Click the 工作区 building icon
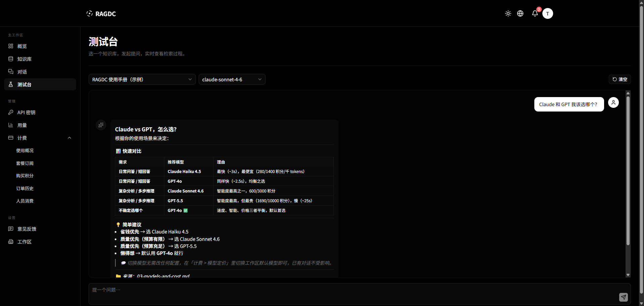 [11, 242]
